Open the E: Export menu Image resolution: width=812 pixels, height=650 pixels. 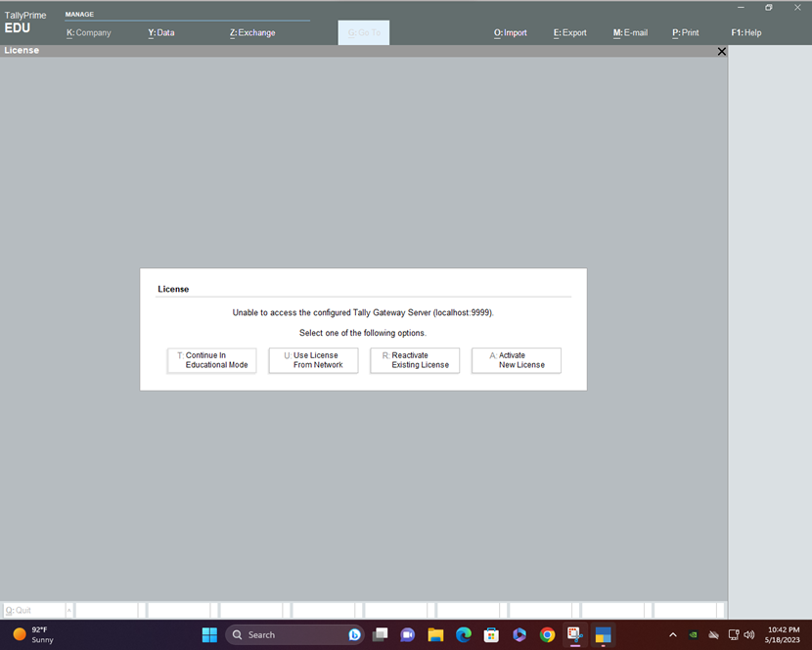click(569, 32)
